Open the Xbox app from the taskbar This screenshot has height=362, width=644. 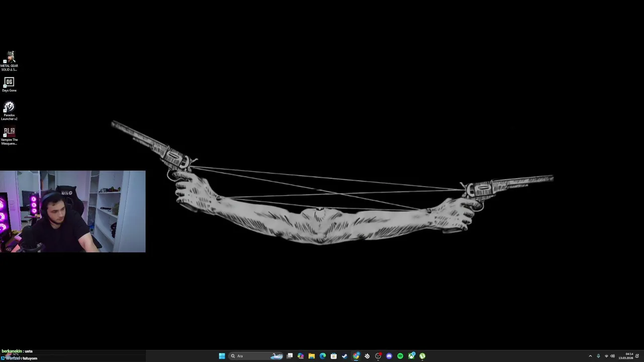click(x=412, y=356)
